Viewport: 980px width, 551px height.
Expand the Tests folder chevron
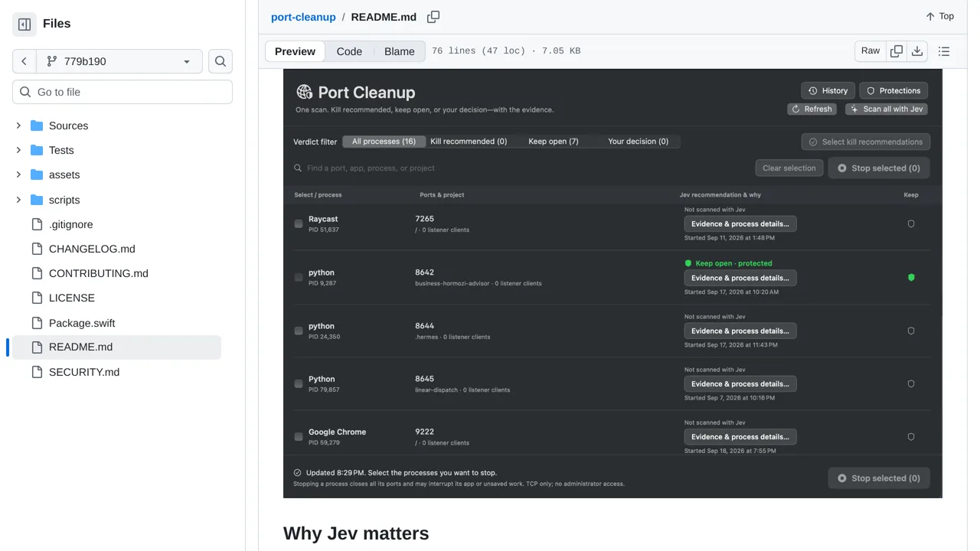pos(18,150)
